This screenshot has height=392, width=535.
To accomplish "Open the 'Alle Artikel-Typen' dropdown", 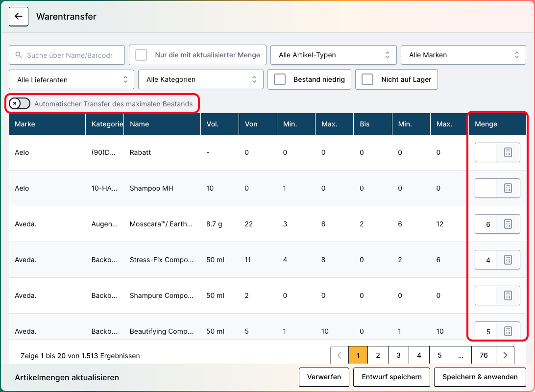I will tap(333, 55).
